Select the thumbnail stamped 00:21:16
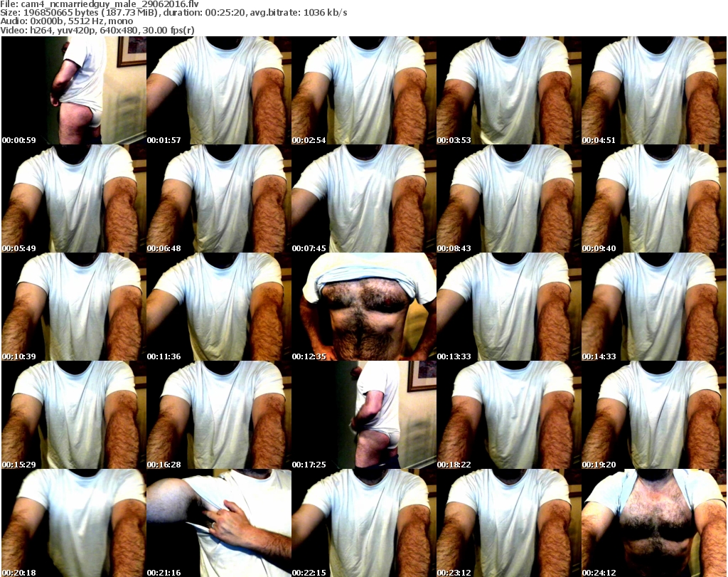Image resolution: width=728 pixels, height=577 pixels. [219, 523]
